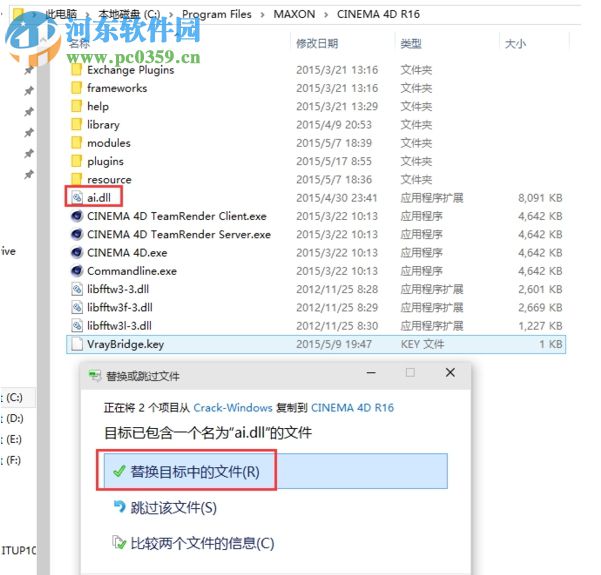This screenshot has width=601, height=575.
Task: Click the replace-file green checkmark icon
Action: tap(120, 471)
